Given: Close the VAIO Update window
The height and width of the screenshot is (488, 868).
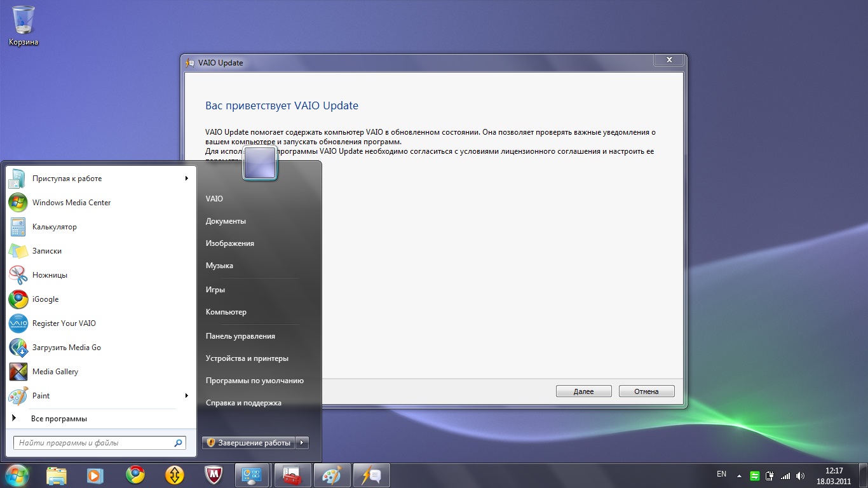Looking at the screenshot, I should pyautogui.click(x=669, y=60).
